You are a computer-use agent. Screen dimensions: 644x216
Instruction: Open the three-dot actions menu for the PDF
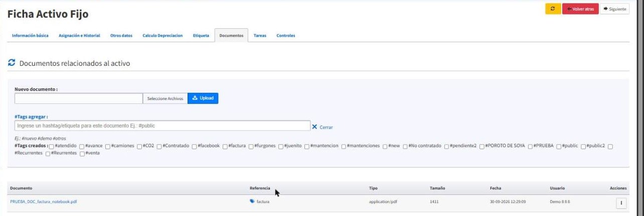pyautogui.click(x=621, y=203)
